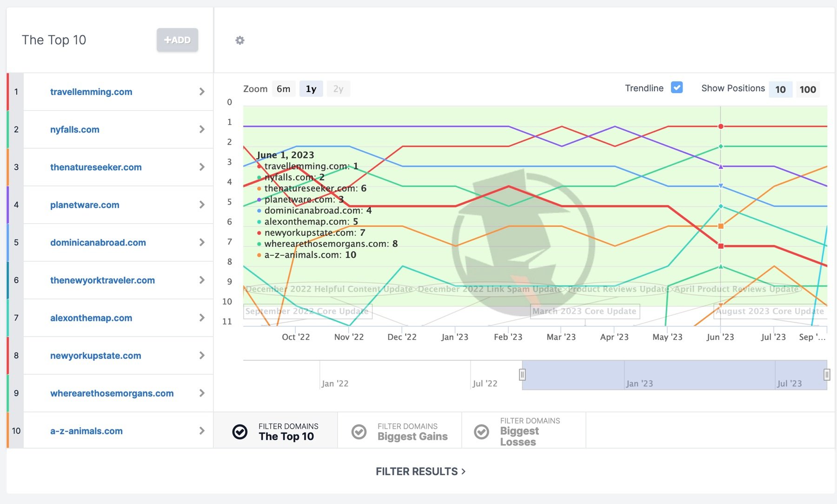Open the chart settings gear icon
This screenshot has width=837, height=504.
pos(240,40)
